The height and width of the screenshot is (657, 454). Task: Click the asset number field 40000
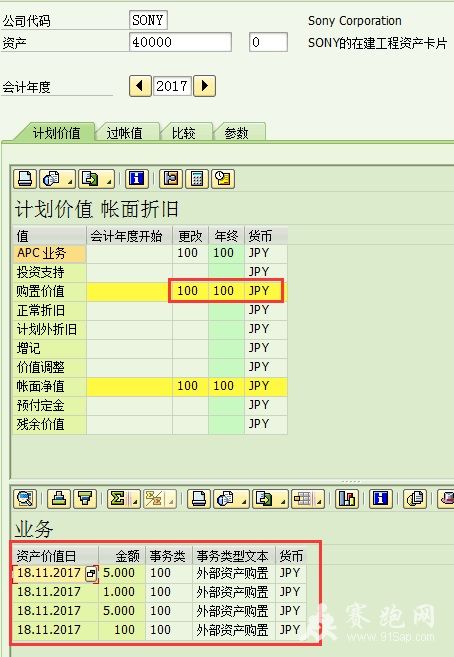pyautogui.click(x=180, y=42)
